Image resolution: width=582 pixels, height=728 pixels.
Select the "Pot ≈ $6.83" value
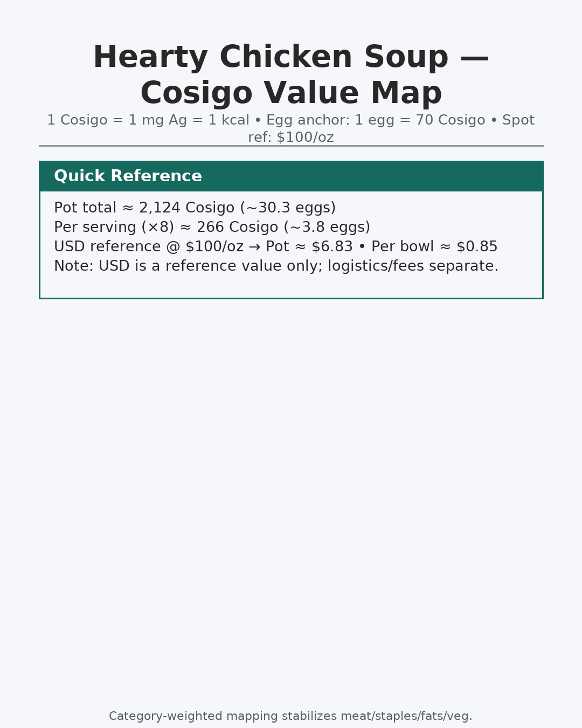pyautogui.click(x=309, y=247)
